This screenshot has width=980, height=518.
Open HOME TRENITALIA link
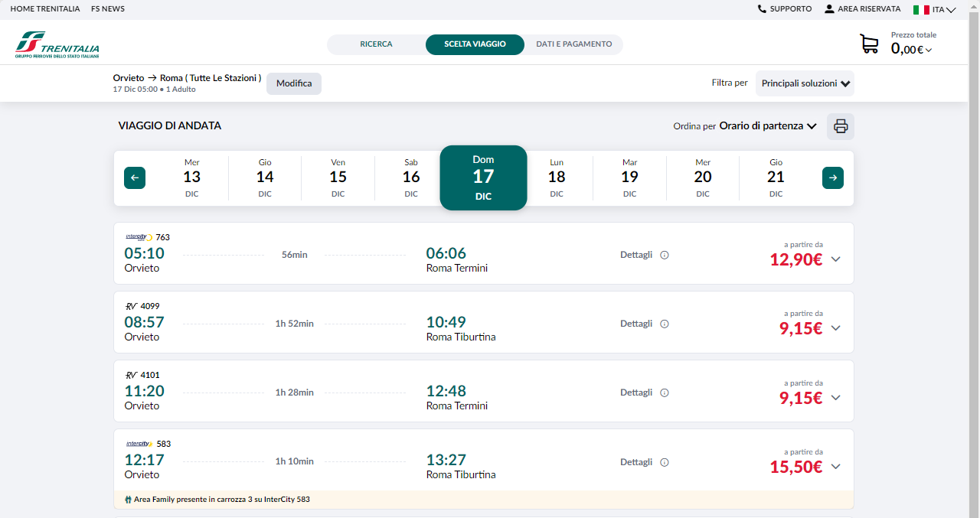[45, 9]
